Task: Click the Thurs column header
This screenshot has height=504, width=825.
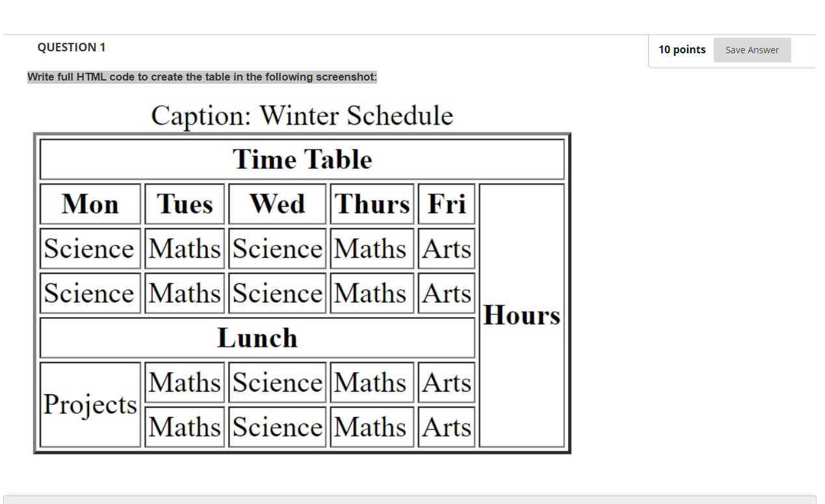Action: tap(371, 203)
